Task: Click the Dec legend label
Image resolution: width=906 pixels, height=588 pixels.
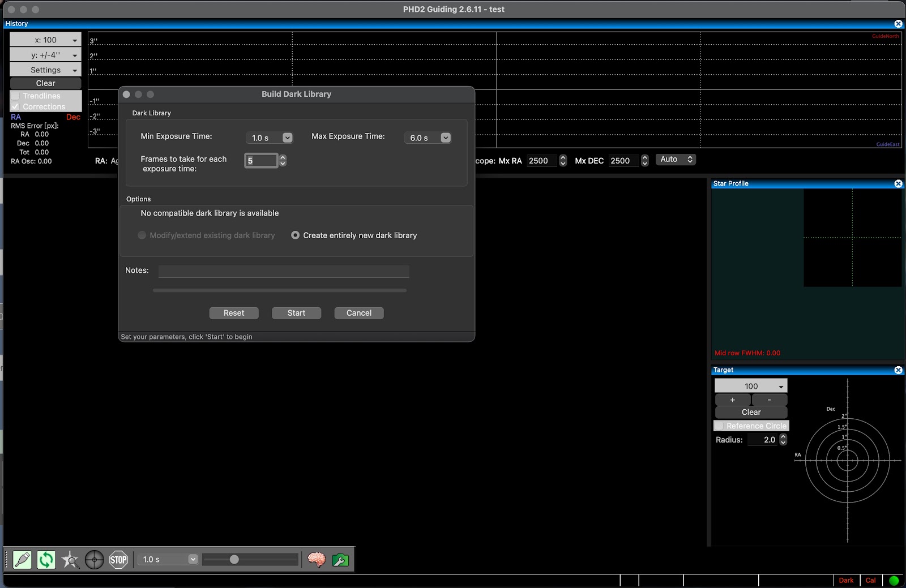Action: click(73, 117)
